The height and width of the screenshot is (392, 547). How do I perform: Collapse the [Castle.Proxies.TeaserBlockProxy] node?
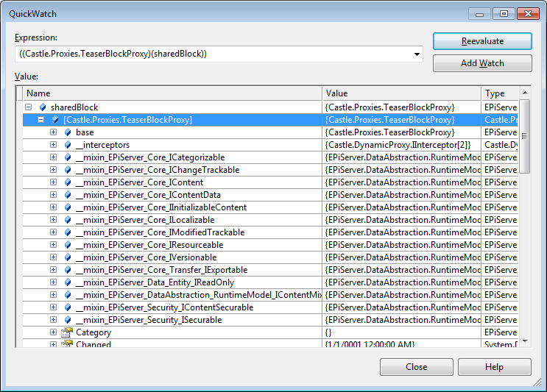(41, 120)
